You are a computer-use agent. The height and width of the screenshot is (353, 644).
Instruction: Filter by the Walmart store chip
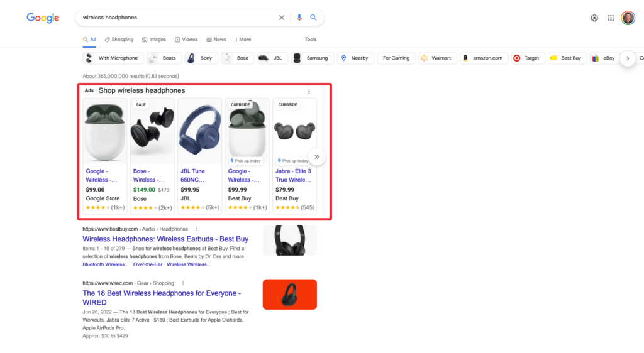pyautogui.click(x=437, y=58)
